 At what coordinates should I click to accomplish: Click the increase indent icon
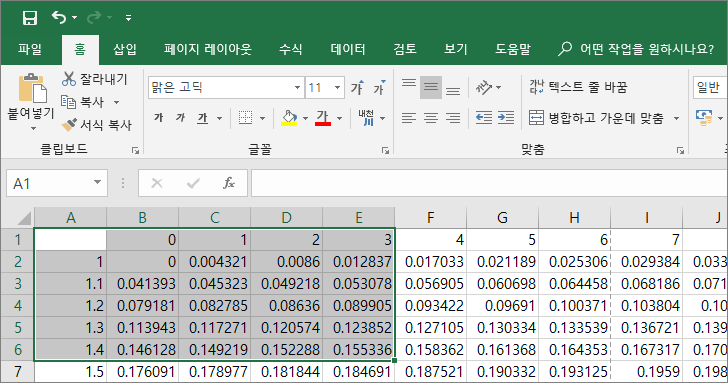[506, 118]
